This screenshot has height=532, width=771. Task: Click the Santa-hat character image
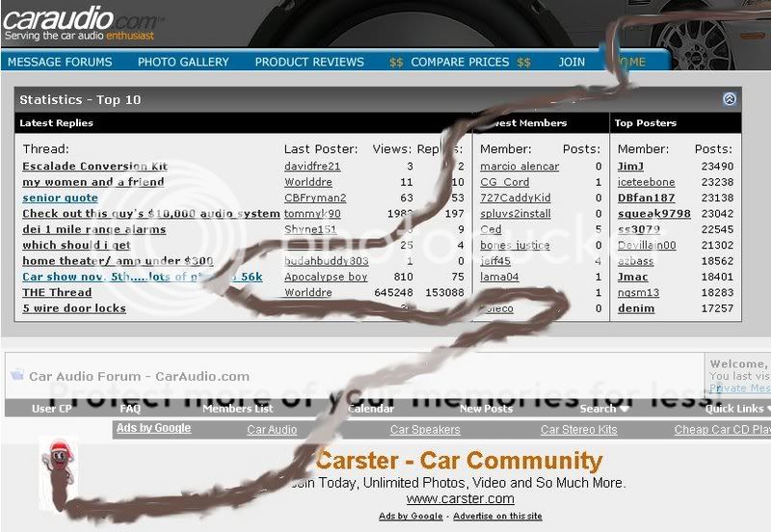(x=58, y=473)
